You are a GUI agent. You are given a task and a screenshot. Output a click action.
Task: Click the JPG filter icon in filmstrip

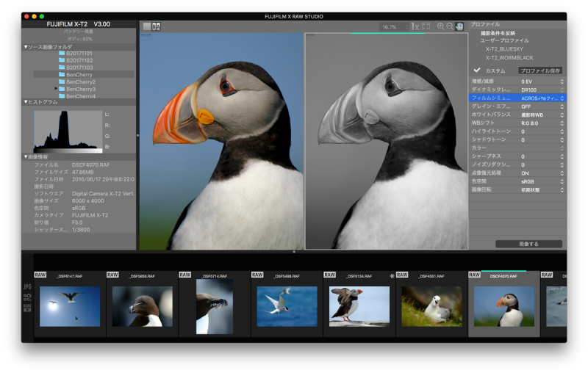point(27,287)
